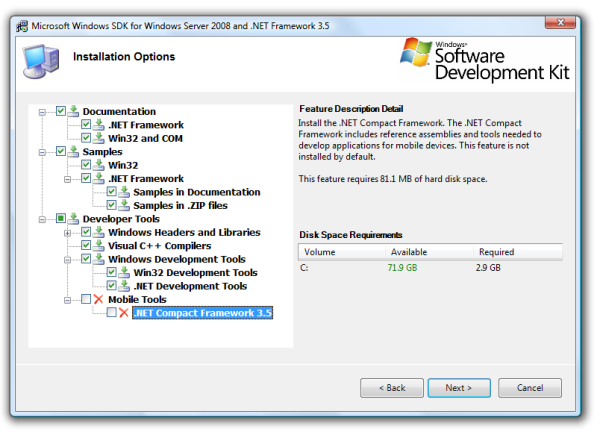Viewport: 600px width, 432px height.
Task: Click the Windows flag logo
Action: [x=416, y=52]
